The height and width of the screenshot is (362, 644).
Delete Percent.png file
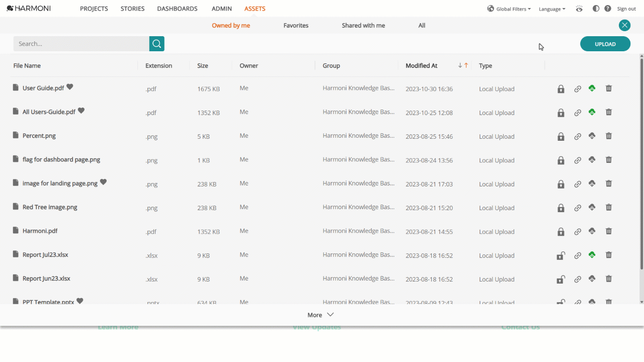tap(609, 136)
